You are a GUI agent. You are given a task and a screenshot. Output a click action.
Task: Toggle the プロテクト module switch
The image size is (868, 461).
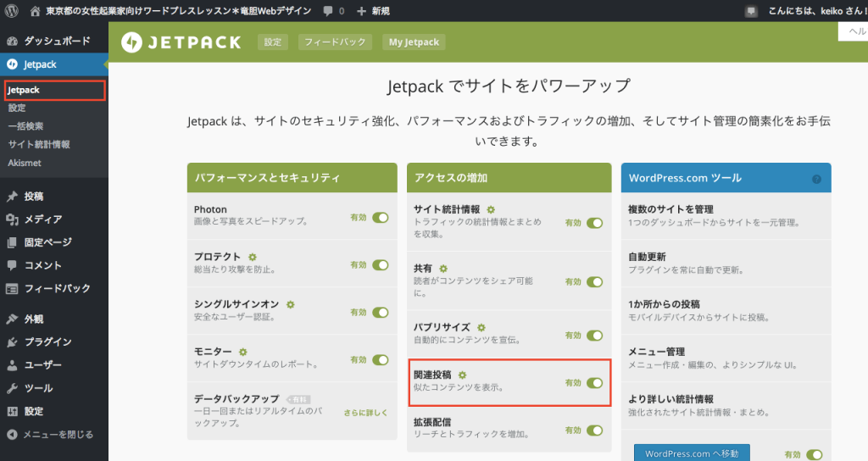(x=381, y=265)
